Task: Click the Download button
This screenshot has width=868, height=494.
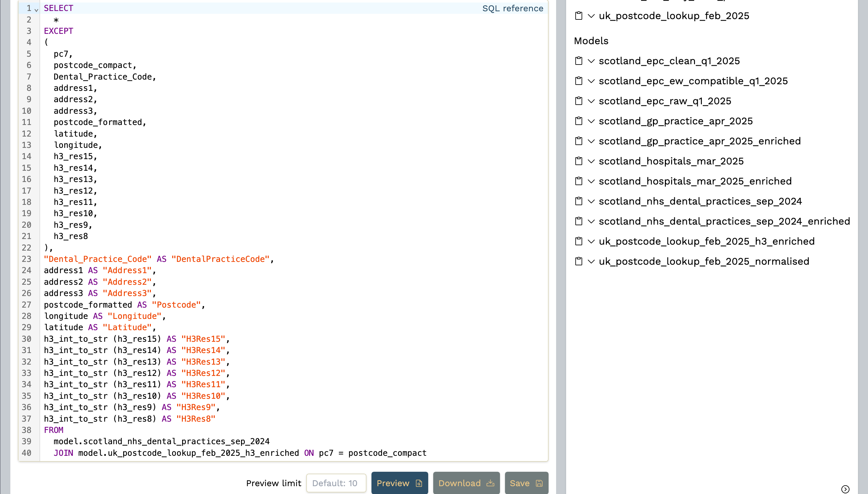Action: [466, 483]
